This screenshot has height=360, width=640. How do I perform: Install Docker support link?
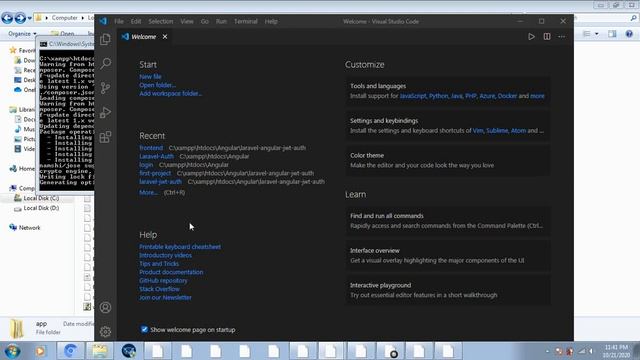coord(507,96)
